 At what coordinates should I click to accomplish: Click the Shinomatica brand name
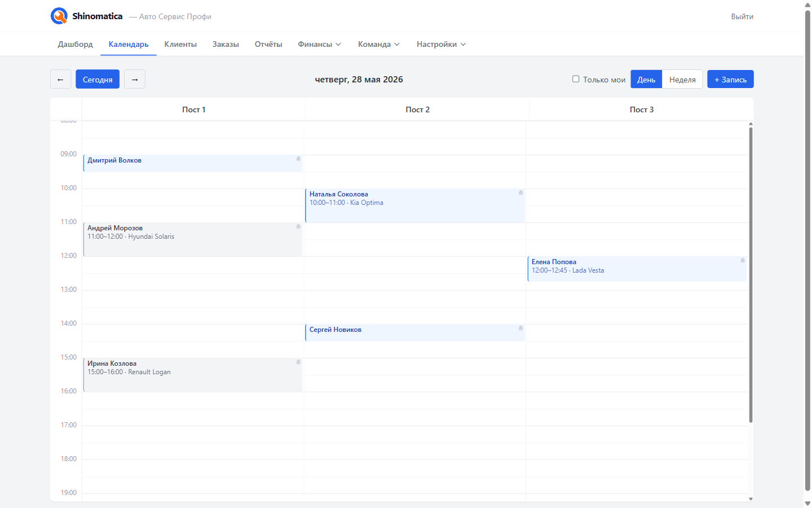97,16
